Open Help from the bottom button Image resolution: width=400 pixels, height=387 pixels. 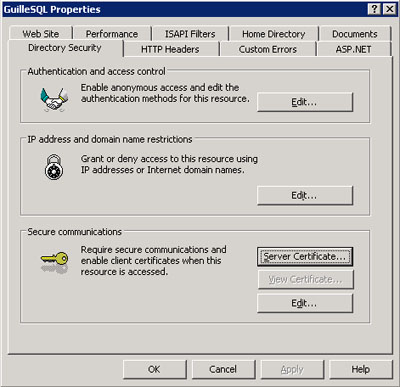click(x=361, y=369)
